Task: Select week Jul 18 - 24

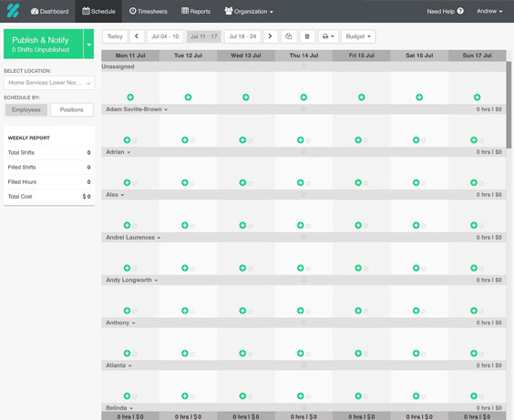Action: click(242, 36)
